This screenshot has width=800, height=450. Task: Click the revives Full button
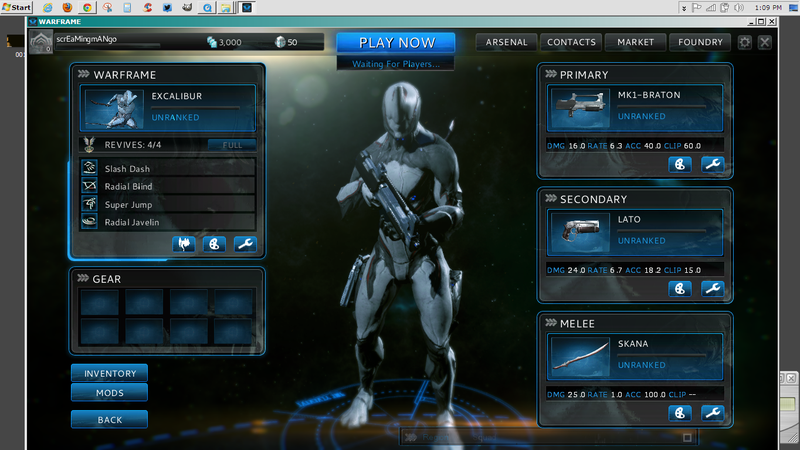coord(232,145)
